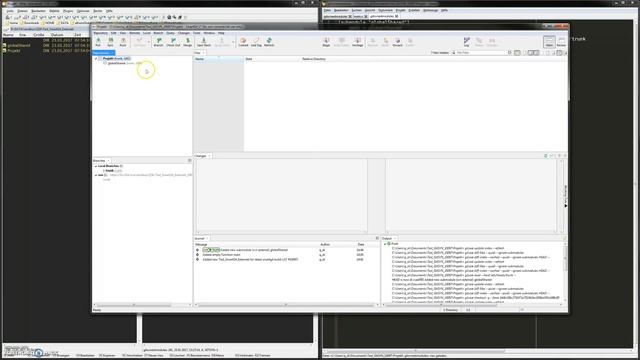This screenshot has height=360, width=640.
Task: Click the Add Tag toolbar button
Action: pyautogui.click(x=256, y=42)
